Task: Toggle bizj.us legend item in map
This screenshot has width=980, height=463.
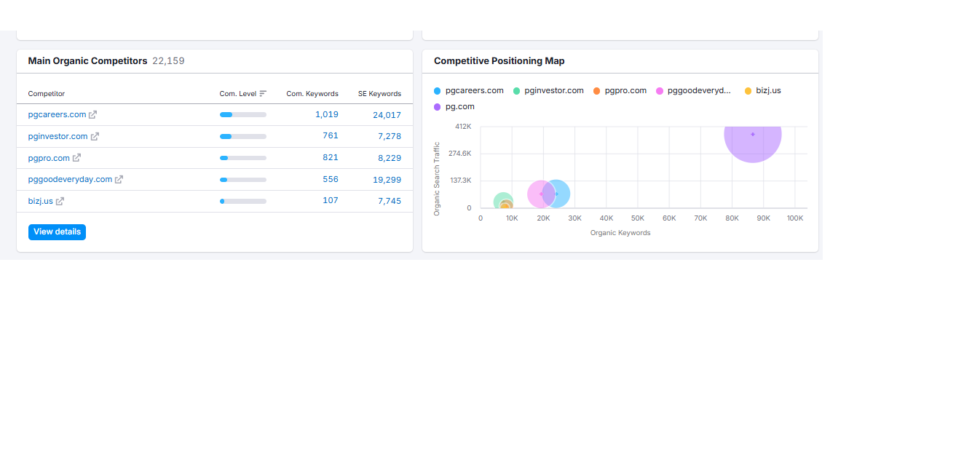Action: coord(763,91)
